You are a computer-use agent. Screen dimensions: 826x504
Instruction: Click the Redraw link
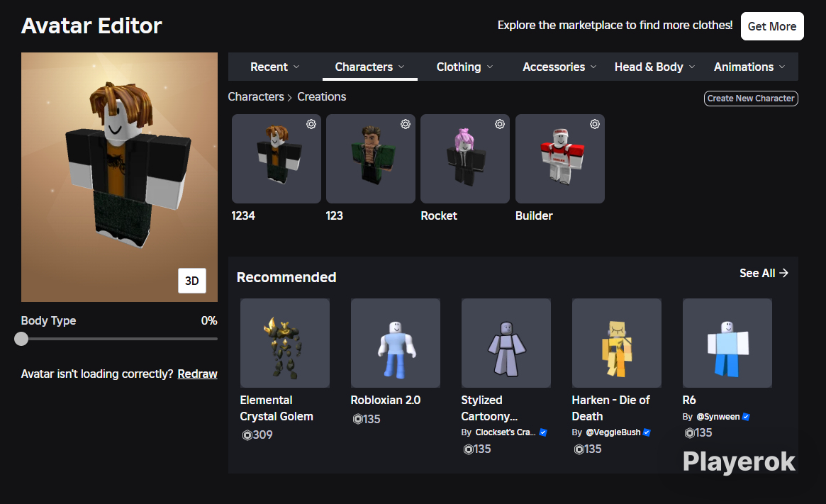pos(197,374)
